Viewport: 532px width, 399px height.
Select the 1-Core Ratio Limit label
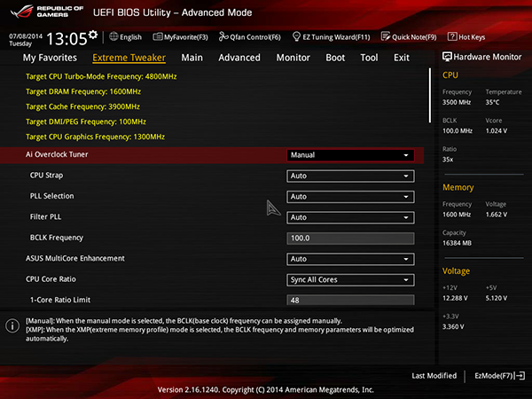(x=60, y=300)
